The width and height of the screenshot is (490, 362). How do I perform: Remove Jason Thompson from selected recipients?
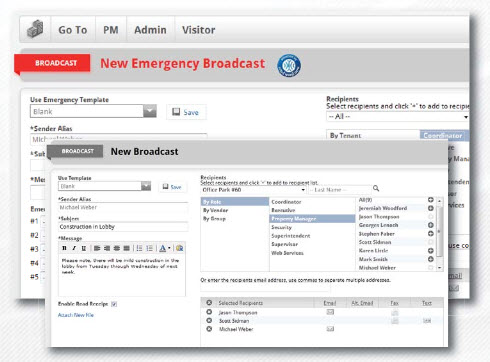[x=209, y=312]
